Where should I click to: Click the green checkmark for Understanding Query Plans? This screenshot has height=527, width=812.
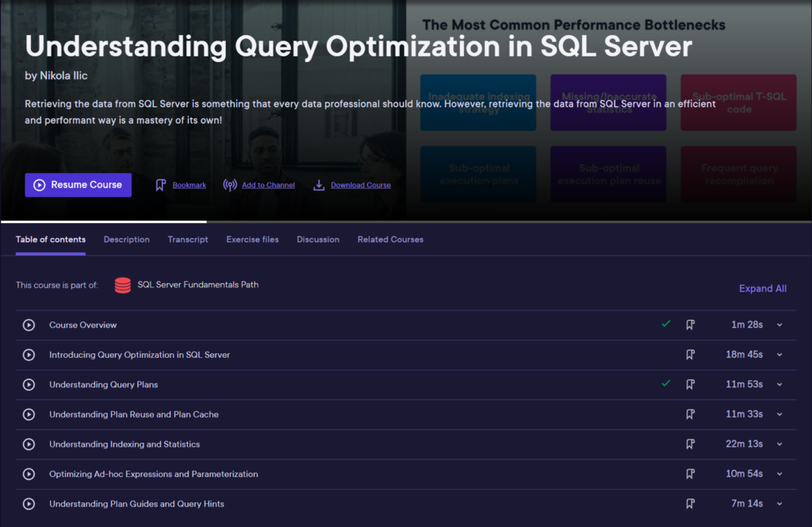pyautogui.click(x=666, y=383)
